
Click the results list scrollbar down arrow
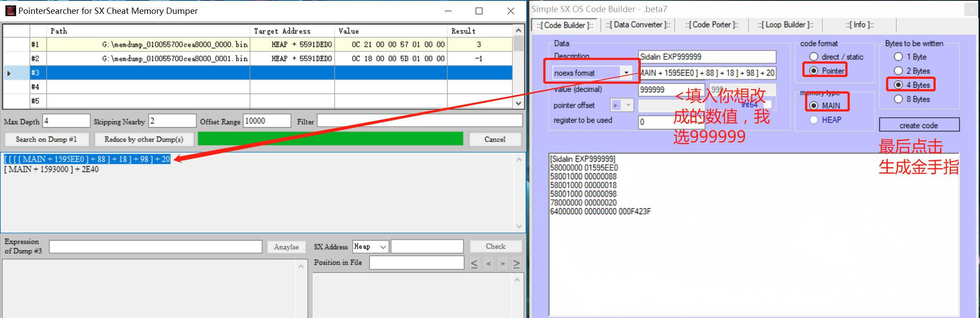tap(519, 226)
